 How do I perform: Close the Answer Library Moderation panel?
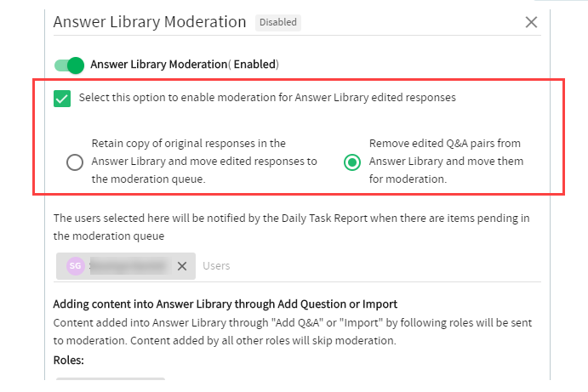pos(531,22)
